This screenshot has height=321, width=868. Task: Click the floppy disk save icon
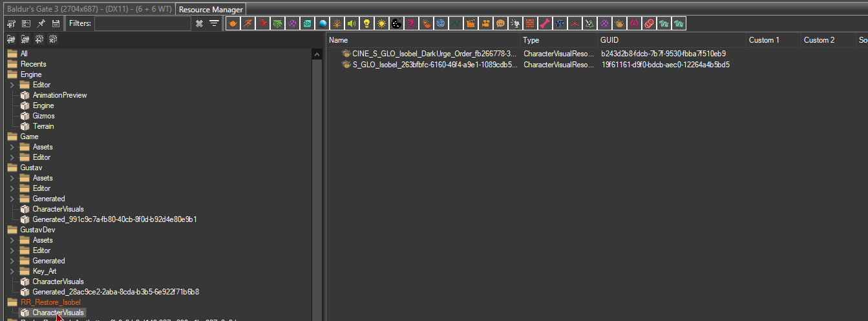(x=56, y=23)
